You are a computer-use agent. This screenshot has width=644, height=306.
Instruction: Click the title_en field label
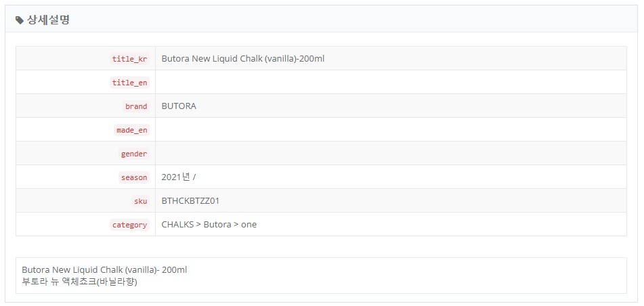(129, 83)
